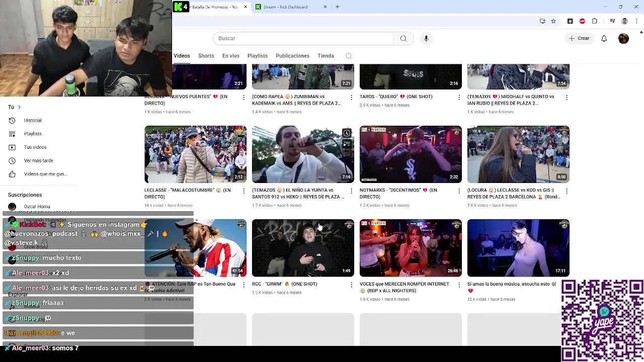Open browser extensions puzzle icon
This screenshot has width=644, height=362.
click(x=595, y=21)
